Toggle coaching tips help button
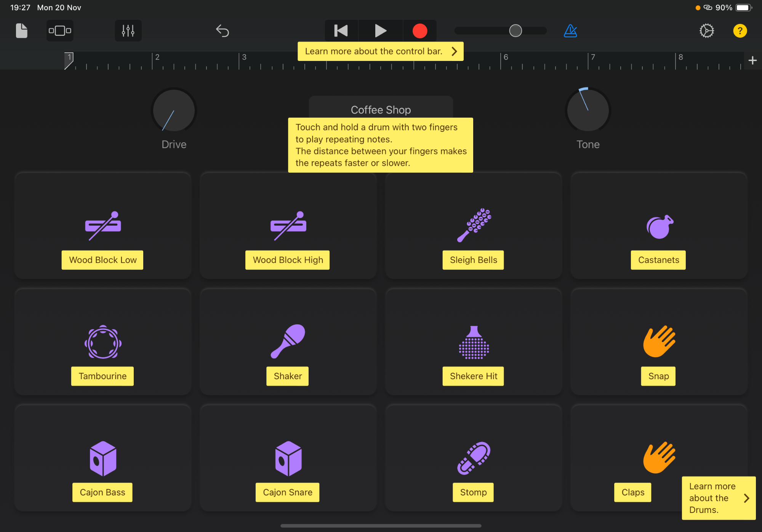Viewport: 762px width, 532px height. 740,30
